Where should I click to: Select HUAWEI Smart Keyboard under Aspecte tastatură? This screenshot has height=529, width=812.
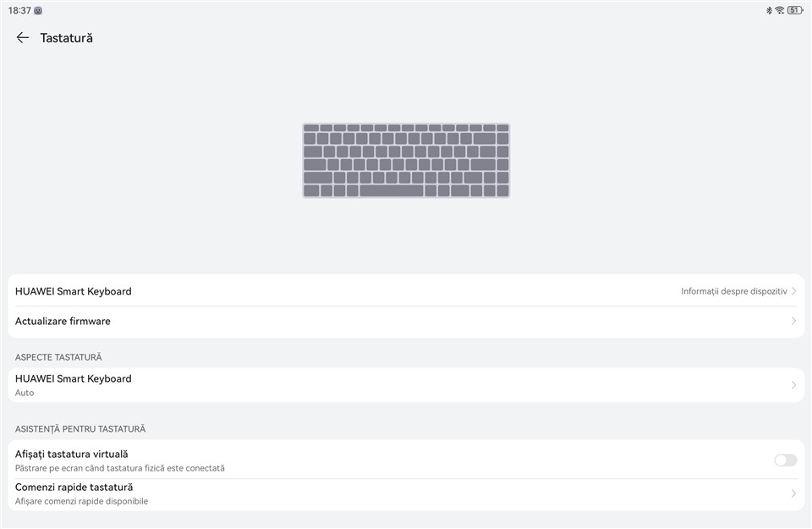[x=74, y=379]
